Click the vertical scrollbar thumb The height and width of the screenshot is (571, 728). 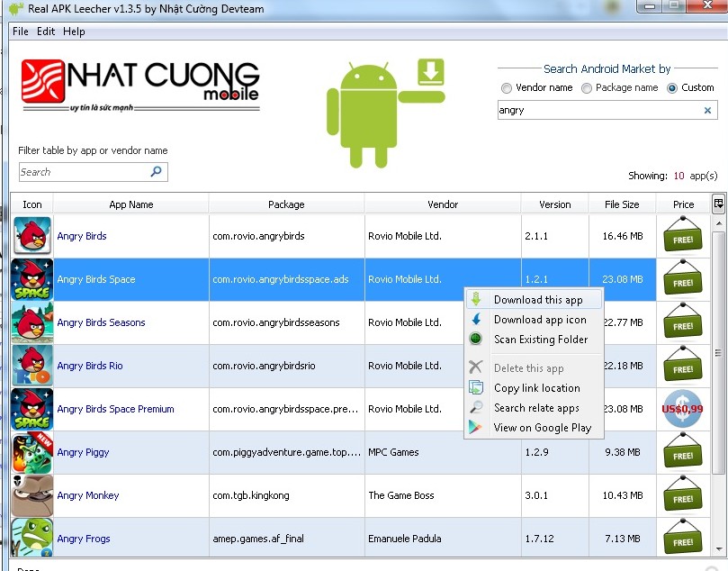(719, 353)
